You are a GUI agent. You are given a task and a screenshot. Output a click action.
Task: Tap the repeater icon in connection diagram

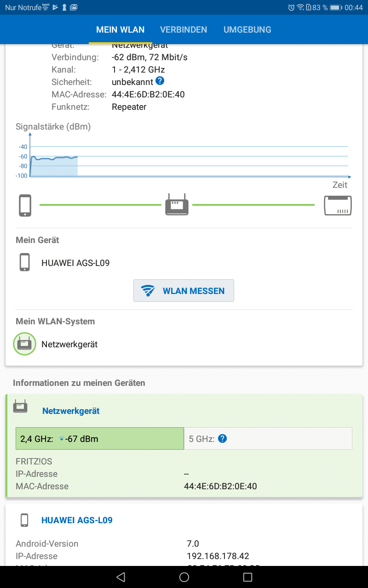pyautogui.click(x=177, y=205)
